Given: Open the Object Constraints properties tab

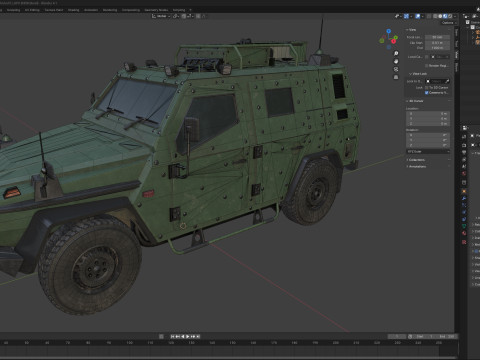Looking at the screenshot, I should pos(464,219).
